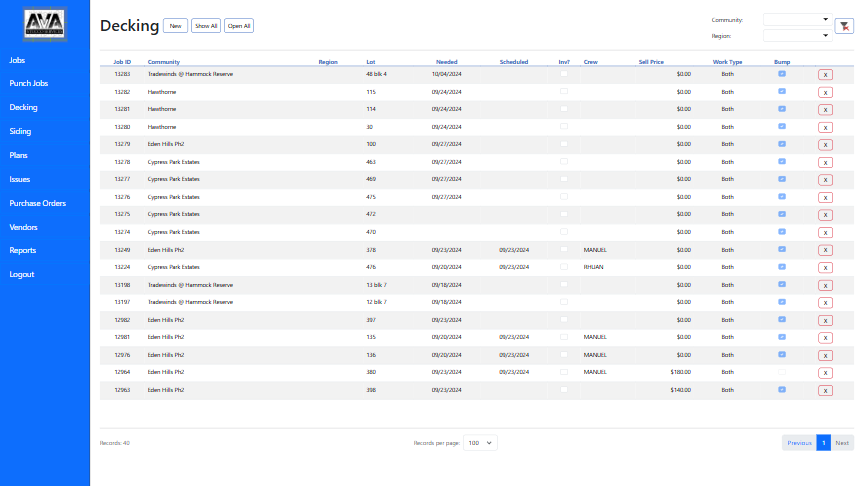Click the X button for job 12981

pos(825,338)
